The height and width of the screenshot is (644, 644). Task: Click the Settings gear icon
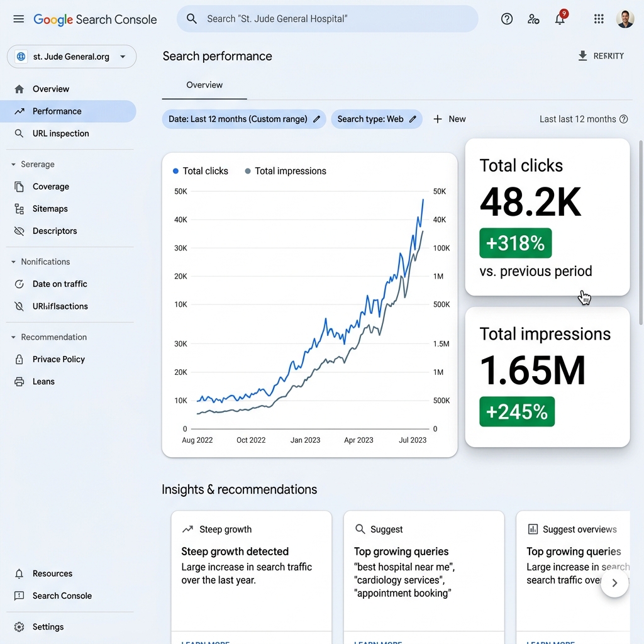[19, 627]
